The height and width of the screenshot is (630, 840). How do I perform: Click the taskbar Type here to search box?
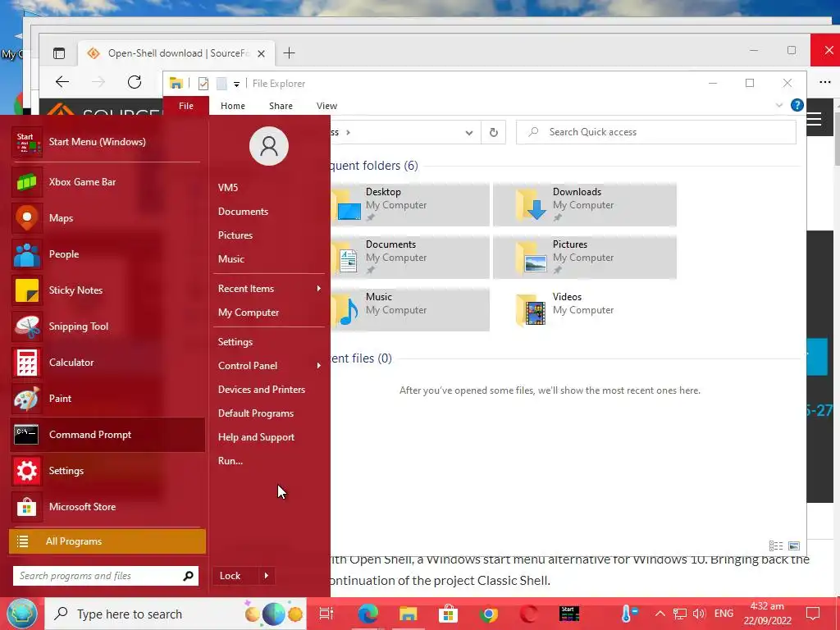click(176, 614)
